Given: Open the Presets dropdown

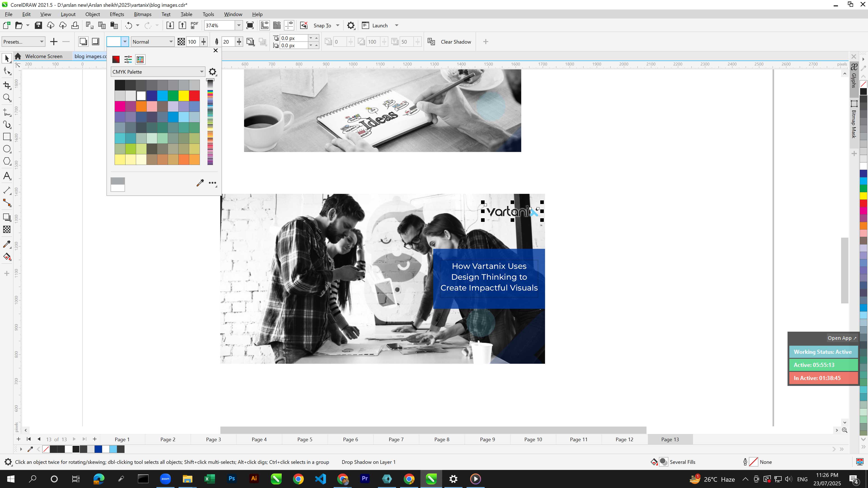Looking at the screenshot, I should pos(23,42).
